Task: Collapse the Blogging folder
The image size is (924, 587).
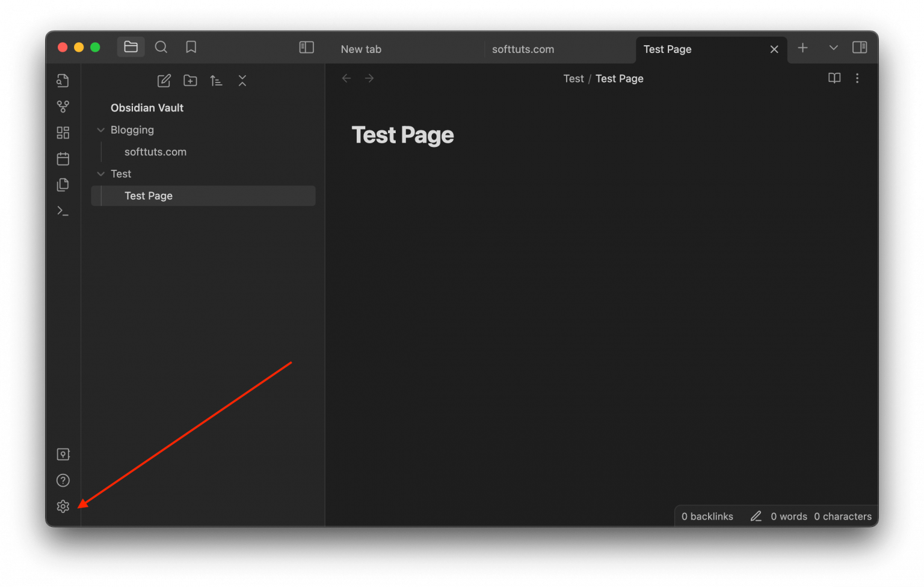Action: pyautogui.click(x=101, y=130)
